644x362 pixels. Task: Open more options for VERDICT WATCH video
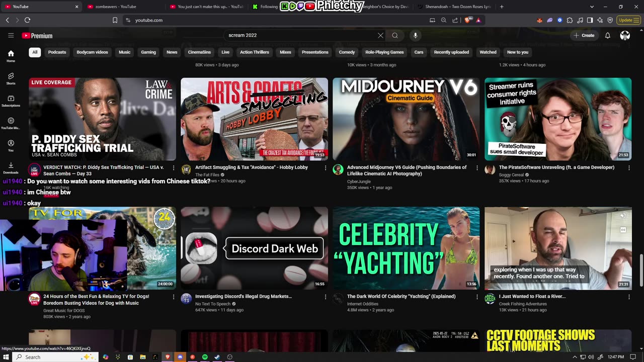pyautogui.click(x=174, y=168)
